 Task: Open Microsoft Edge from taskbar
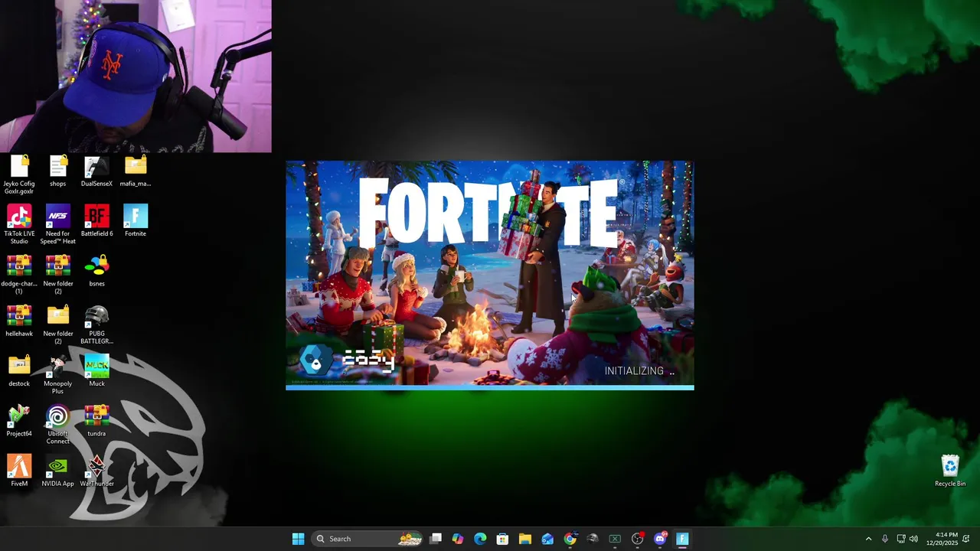pyautogui.click(x=480, y=539)
